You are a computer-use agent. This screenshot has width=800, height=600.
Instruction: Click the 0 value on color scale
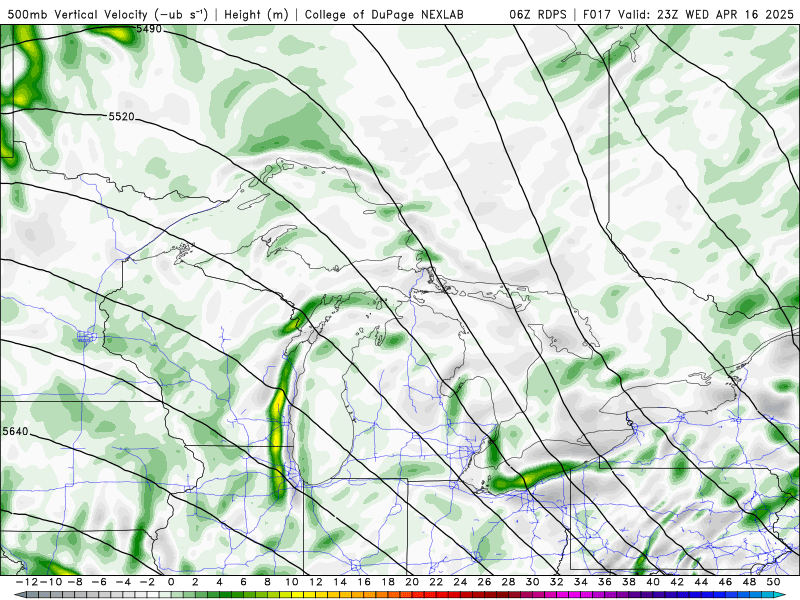tap(171, 582)
